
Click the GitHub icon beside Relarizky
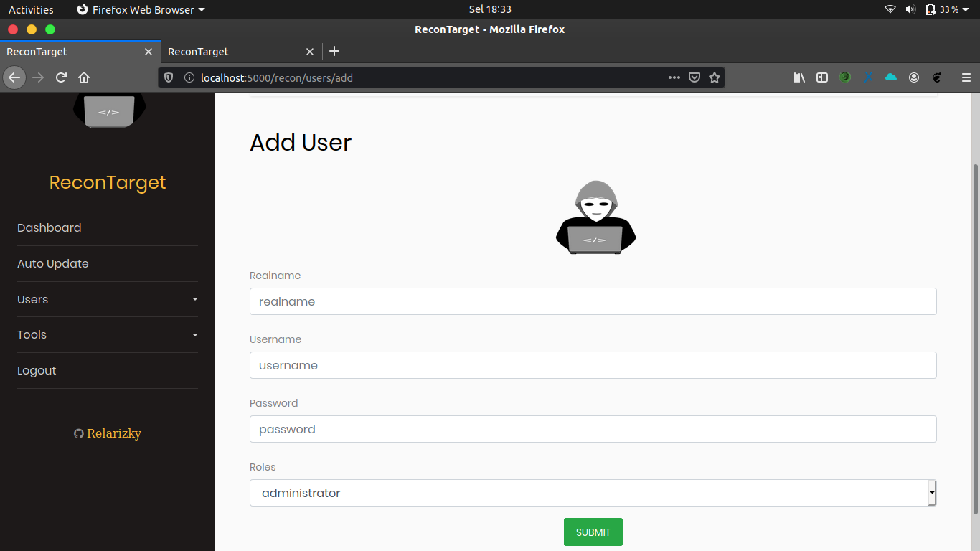tap(79, 434)
